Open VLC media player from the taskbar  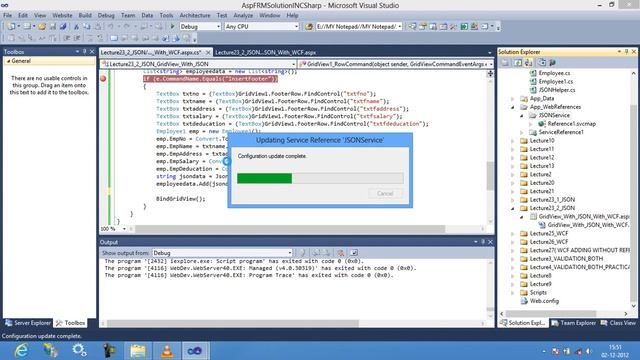tap(167, 351)
